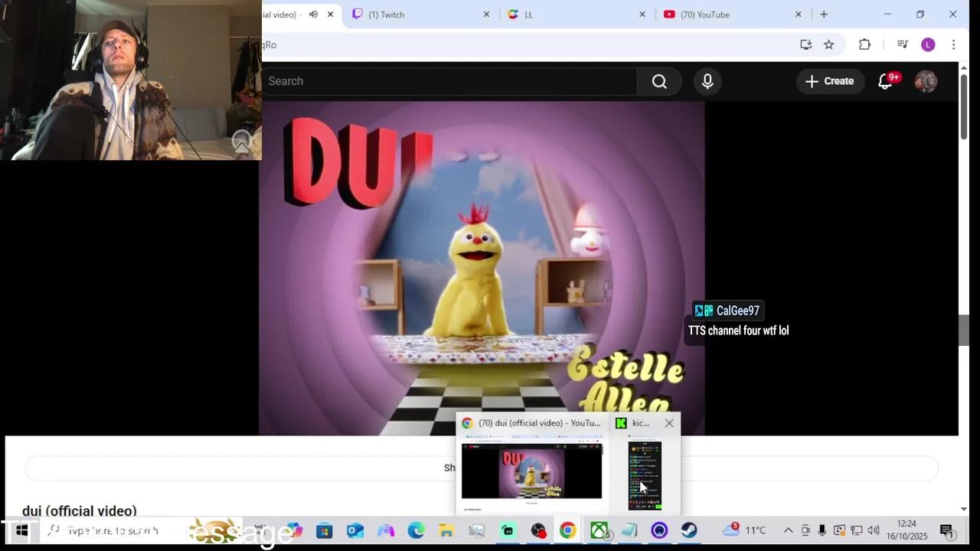Open the Chrome extensions puzzle icon
Viewport: 980px width, 551px height.
point(864,44)
